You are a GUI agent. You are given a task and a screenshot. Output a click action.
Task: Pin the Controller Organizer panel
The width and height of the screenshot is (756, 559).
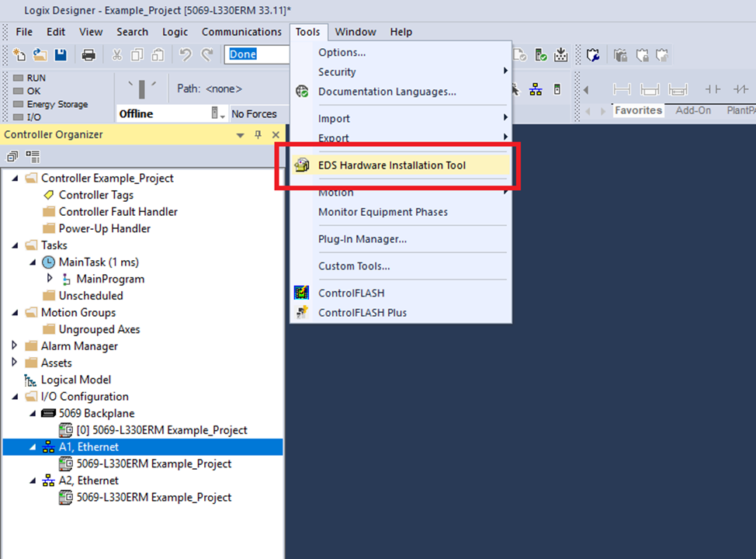[x=258, y=135]
